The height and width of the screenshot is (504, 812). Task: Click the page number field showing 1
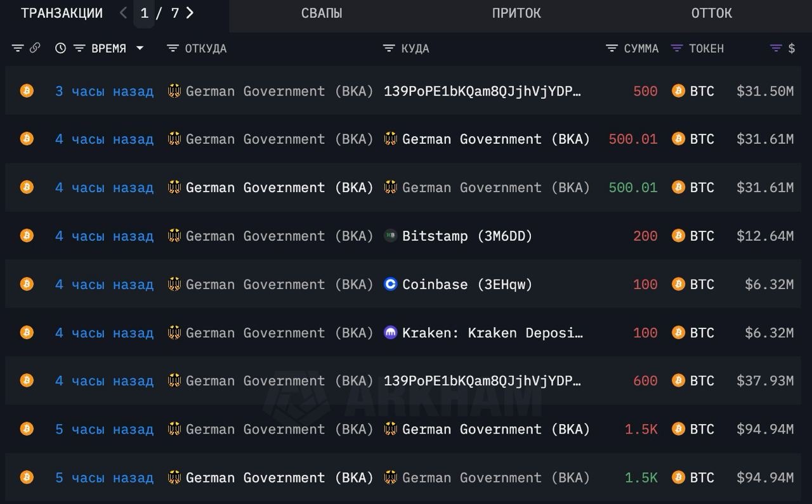(x=144, y=13)
